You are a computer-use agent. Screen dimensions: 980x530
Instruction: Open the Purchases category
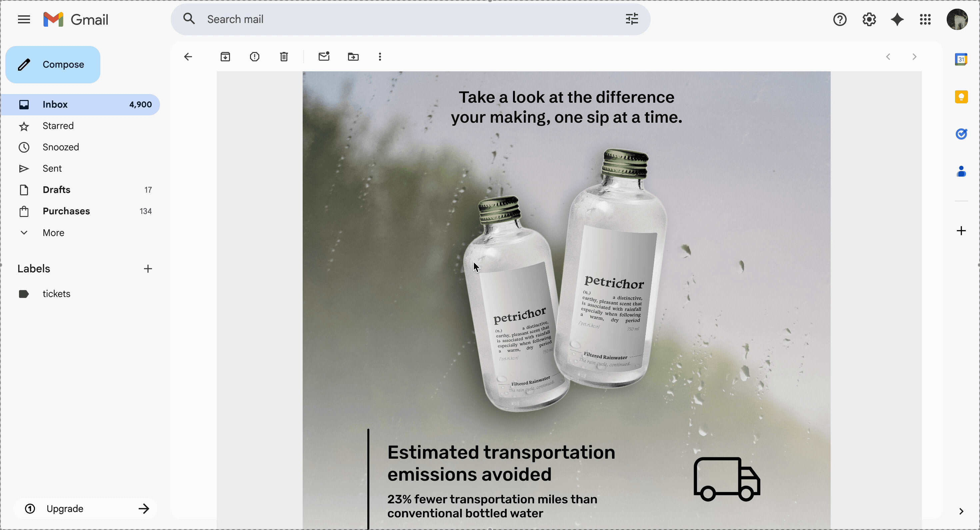pyautogui.click(x=80, y=211)
